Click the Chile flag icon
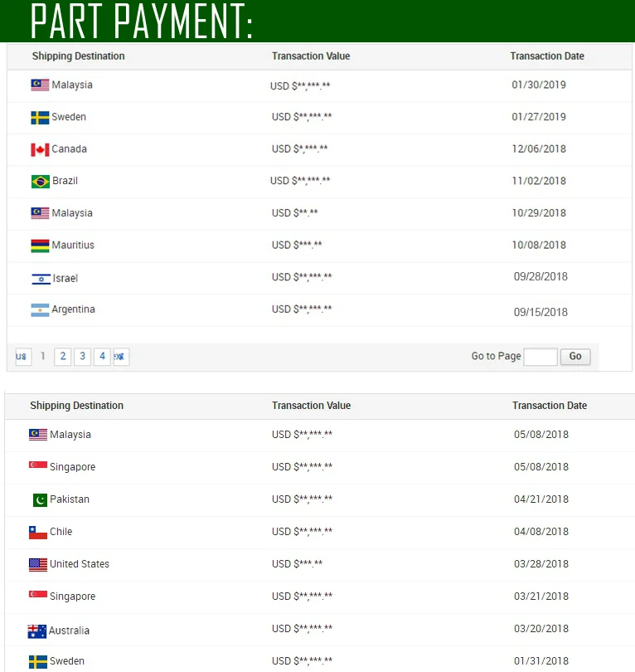 click(x=38, y=532)
